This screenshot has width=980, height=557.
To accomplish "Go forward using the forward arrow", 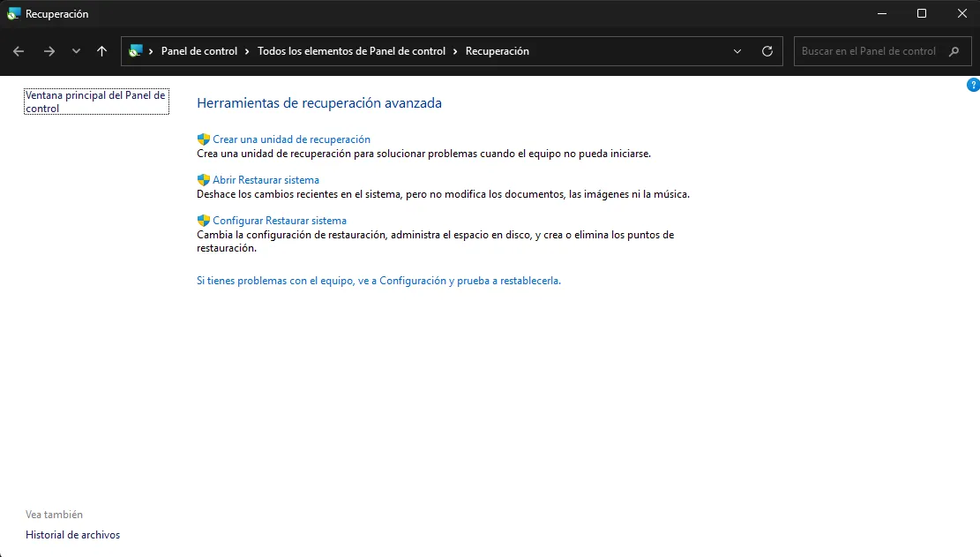I will 49,51.
